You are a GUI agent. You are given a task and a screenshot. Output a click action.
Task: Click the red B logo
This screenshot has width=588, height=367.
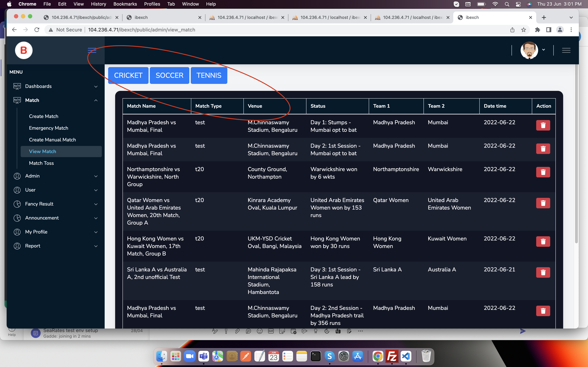24,50
